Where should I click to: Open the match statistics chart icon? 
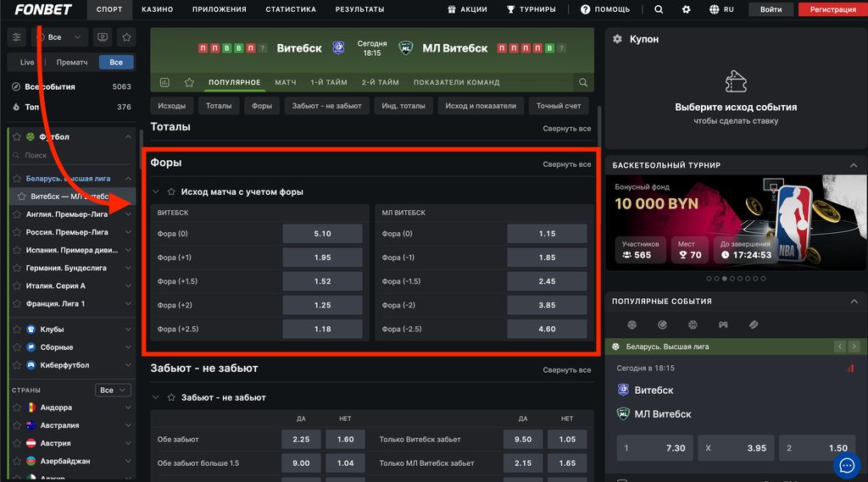[x=164, y=82]
